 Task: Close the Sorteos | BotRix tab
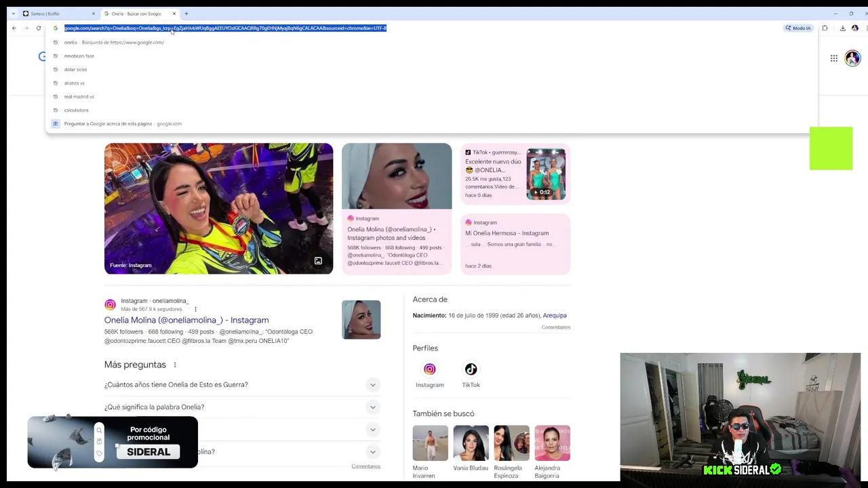tap(94, 14)
